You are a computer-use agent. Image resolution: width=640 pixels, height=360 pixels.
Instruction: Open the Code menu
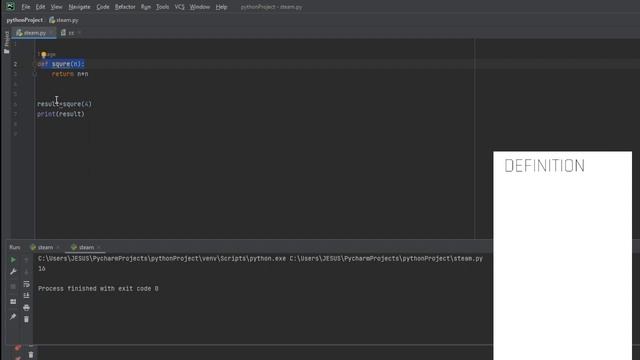pos(102,7)
